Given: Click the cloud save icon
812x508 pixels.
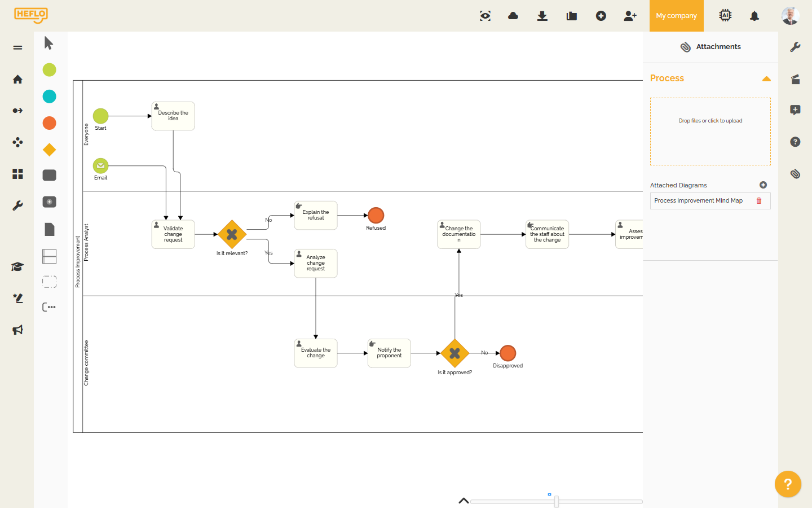Looking at the screenshot, I should tap(513, 16).
